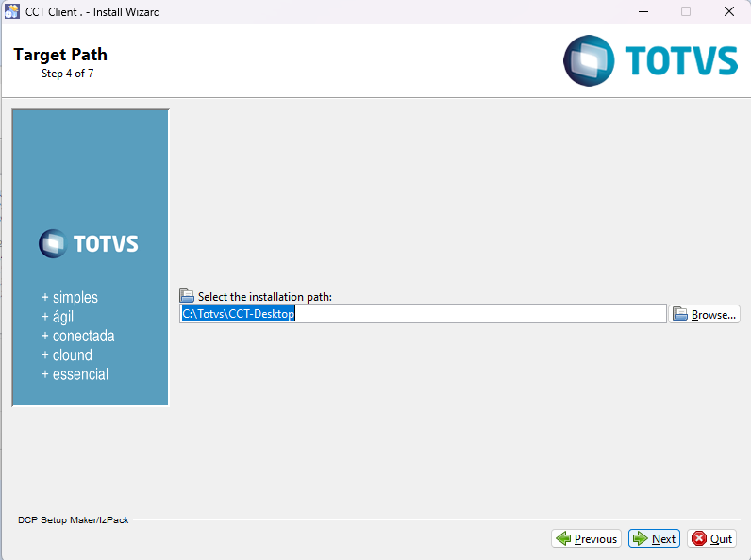The image size is (751, 560).
Task: Click the "+ simples" text in banner
Action: [x=70, y=297]
